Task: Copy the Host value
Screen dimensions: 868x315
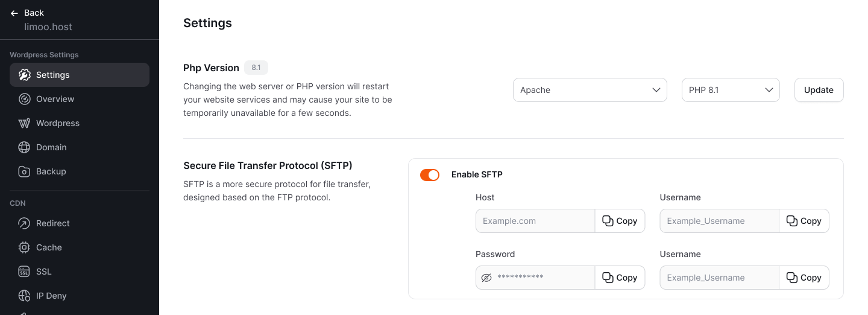Action: [x=620, y=221]
